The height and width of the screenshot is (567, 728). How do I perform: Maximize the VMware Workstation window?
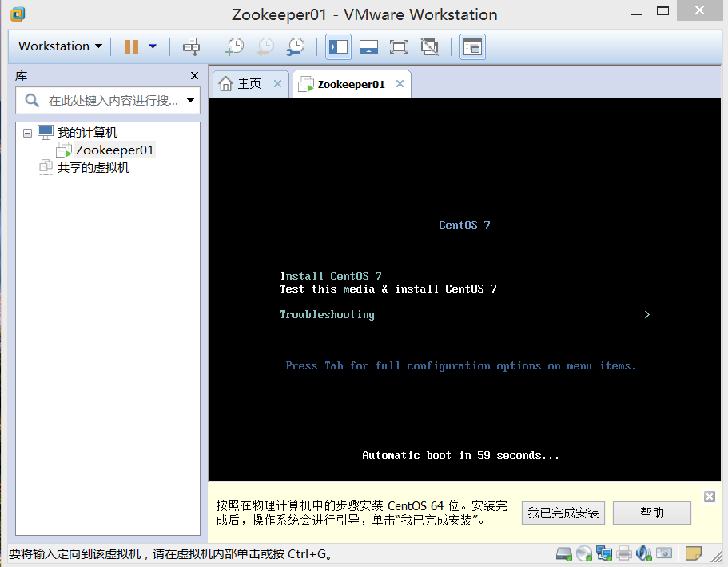[663, 10]
